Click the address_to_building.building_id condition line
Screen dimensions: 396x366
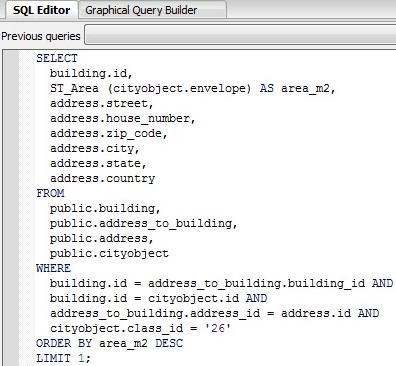tap(221, 283)
